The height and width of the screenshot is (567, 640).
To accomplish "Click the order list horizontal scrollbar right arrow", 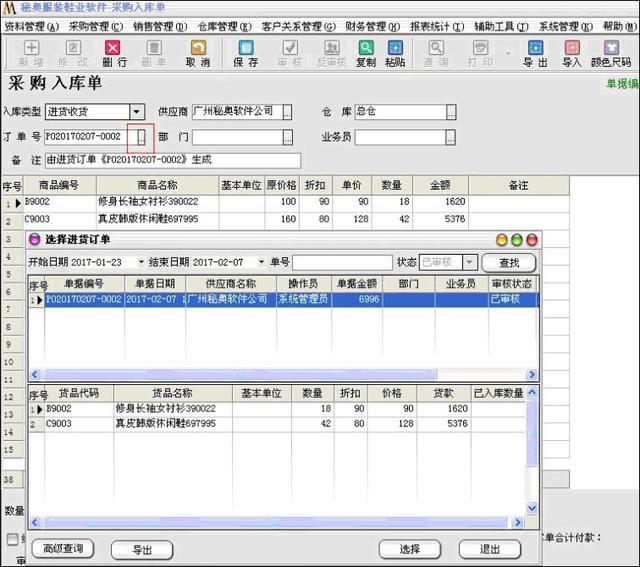I will tap(531, 374).
